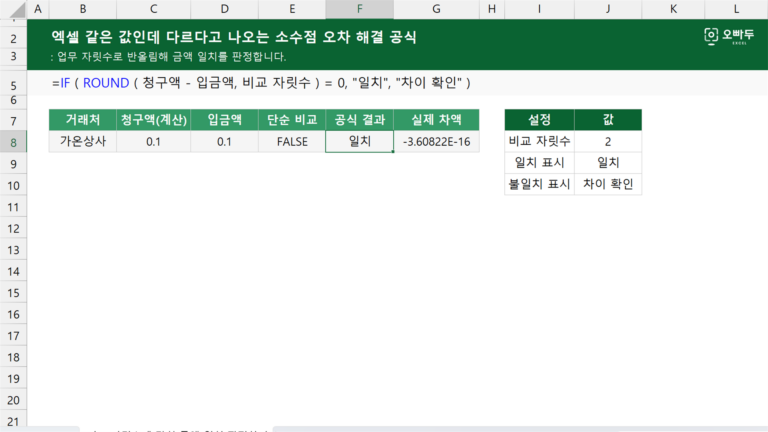768x432 pixels.
Task: Select column I header
Action: pos(539,9)
